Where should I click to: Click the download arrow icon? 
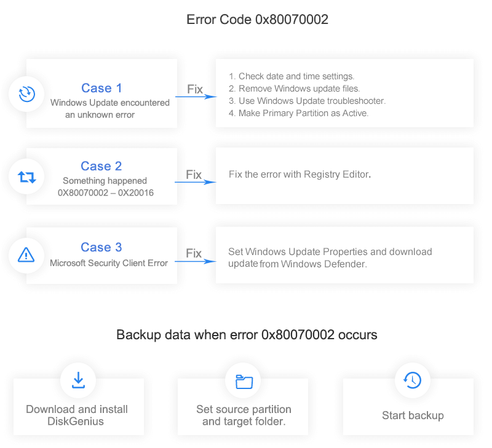coord(78,380)
